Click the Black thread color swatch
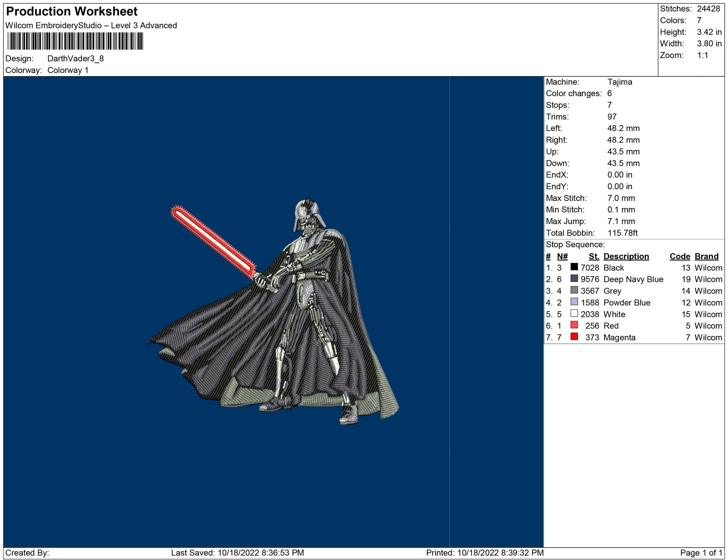 tap(574, 267)
